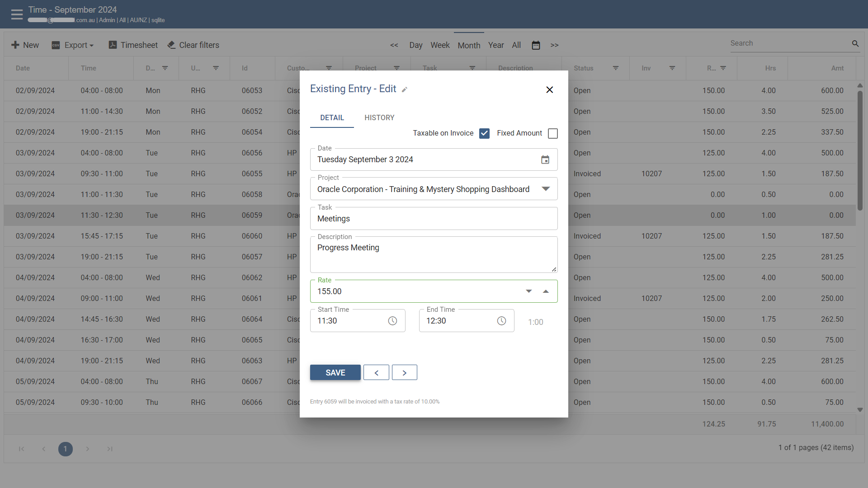Switch to the HISTORY tab
Image resolution: width=868 pixels, height=488 pixels.
pos(379,117)
